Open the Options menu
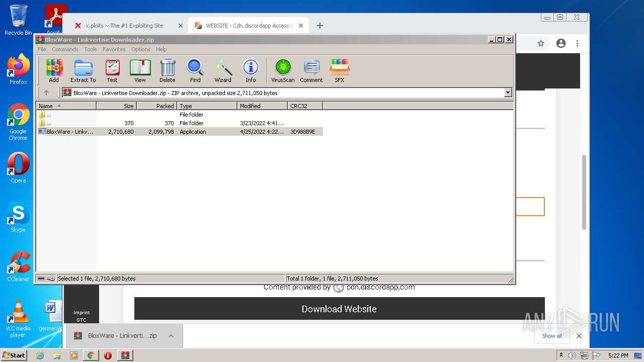644x362 pixels. click(x=141, y=49)
